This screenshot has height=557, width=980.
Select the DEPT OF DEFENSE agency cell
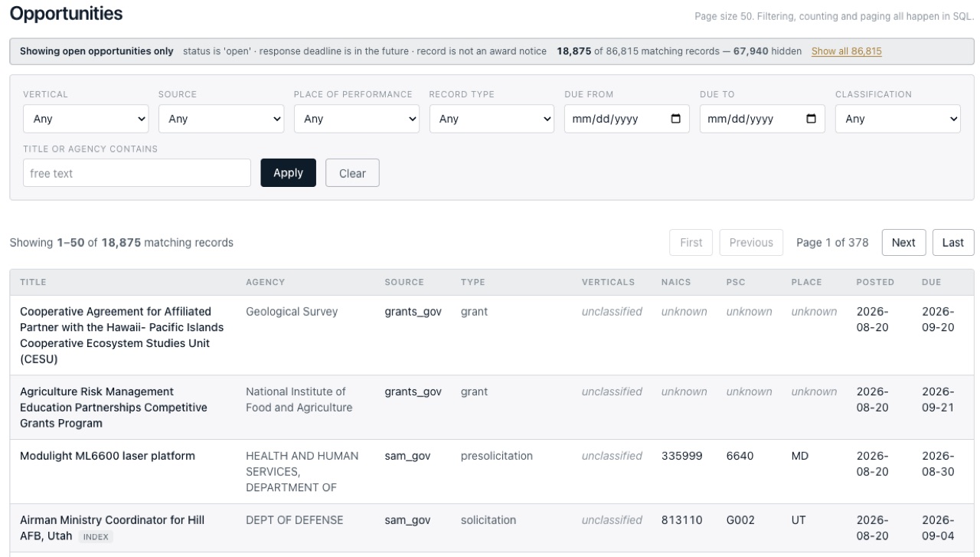pos(295,520)
